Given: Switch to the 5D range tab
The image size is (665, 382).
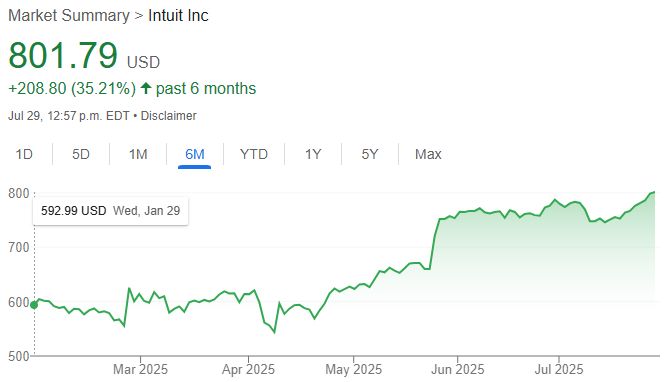Looking at the screenshot, I should 81,154.
